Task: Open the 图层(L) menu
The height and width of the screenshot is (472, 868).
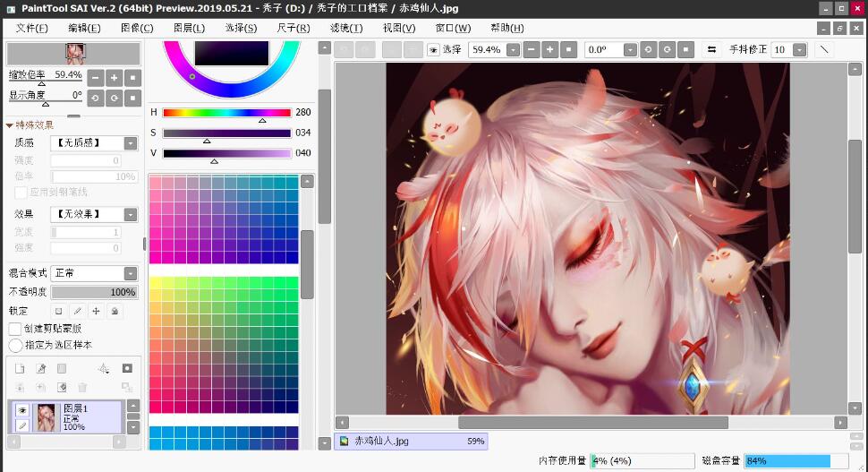Action: tap(189, 28)
